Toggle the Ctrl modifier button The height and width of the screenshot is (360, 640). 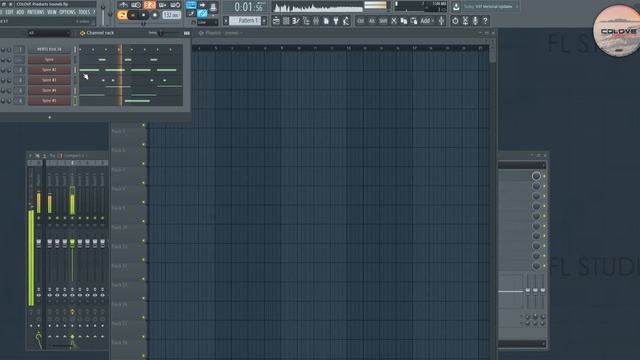tap(360, 21)
